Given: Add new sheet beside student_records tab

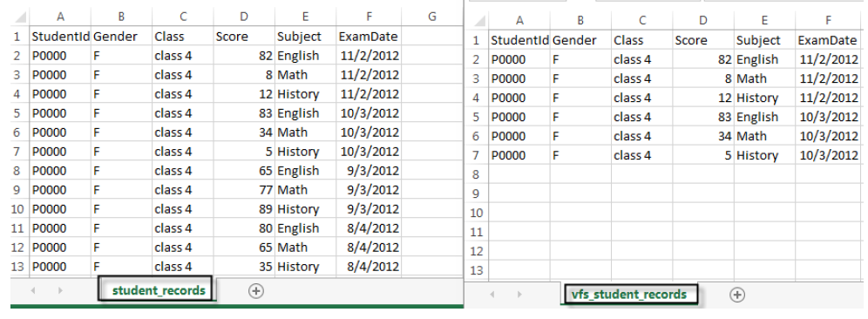Looking at the screenshot, I should pos(255,291).
